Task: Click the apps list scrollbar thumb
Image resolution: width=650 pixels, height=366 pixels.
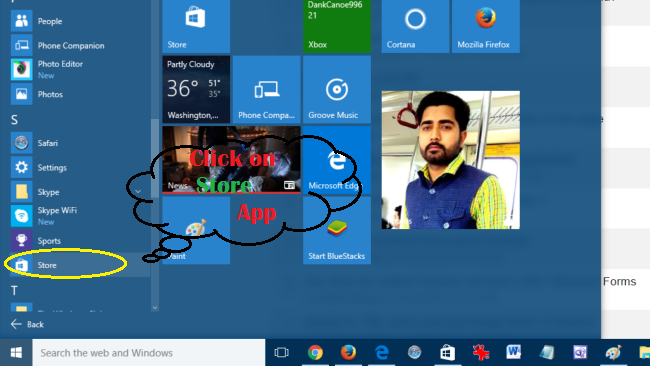Action: point(155,158)
